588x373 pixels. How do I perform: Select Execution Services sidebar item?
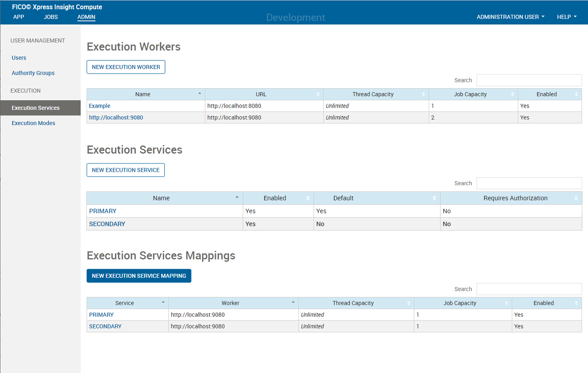click(x=40, y=108)
